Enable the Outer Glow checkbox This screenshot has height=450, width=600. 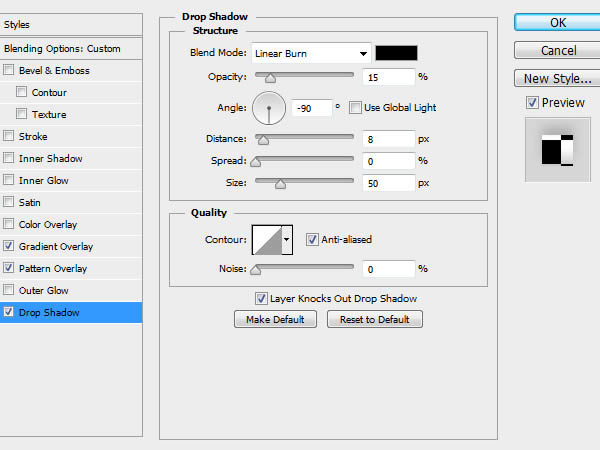point(8,290)
